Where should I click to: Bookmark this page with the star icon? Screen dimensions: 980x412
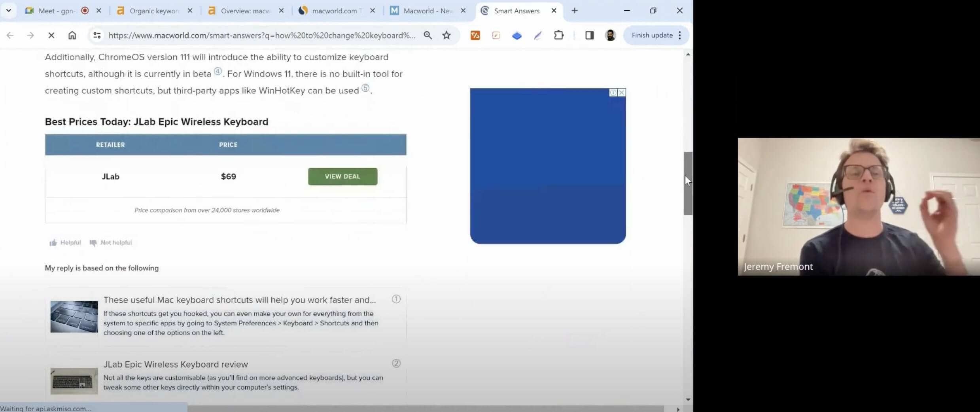click(446, 35)
